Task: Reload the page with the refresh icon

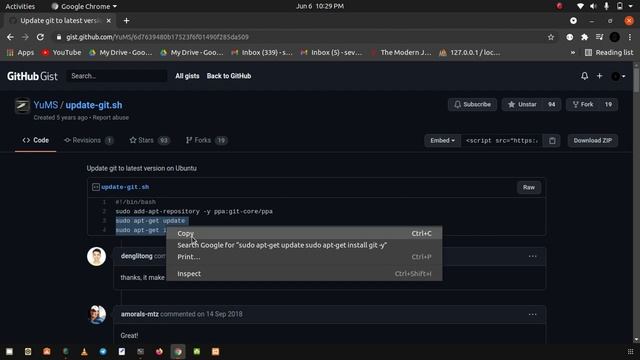Action: (40, 37)
